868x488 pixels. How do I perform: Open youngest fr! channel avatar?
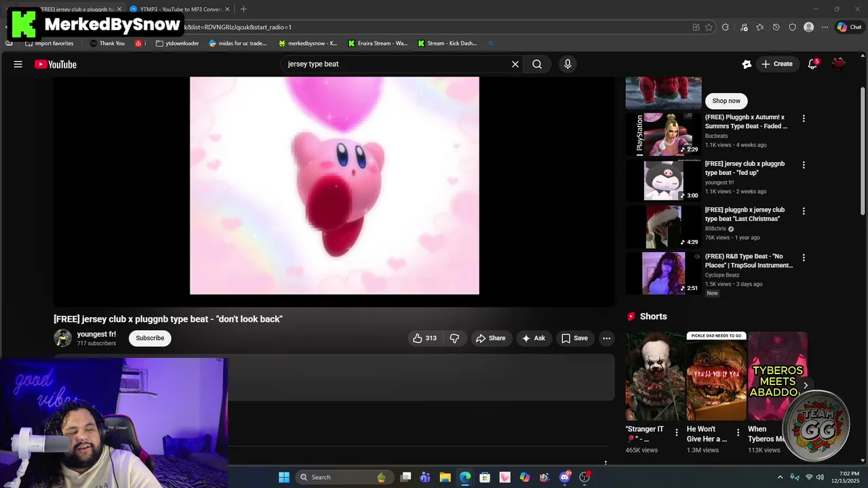[x=63, y=338]
